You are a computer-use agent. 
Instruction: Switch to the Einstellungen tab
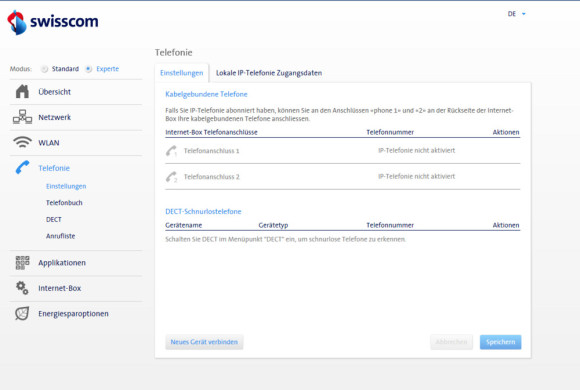click(182, 73)
